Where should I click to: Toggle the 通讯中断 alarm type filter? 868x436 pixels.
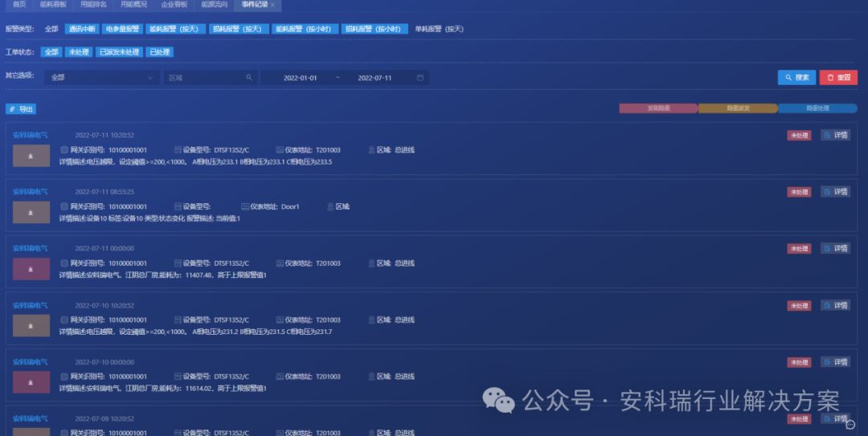click(x=82, y=29)
